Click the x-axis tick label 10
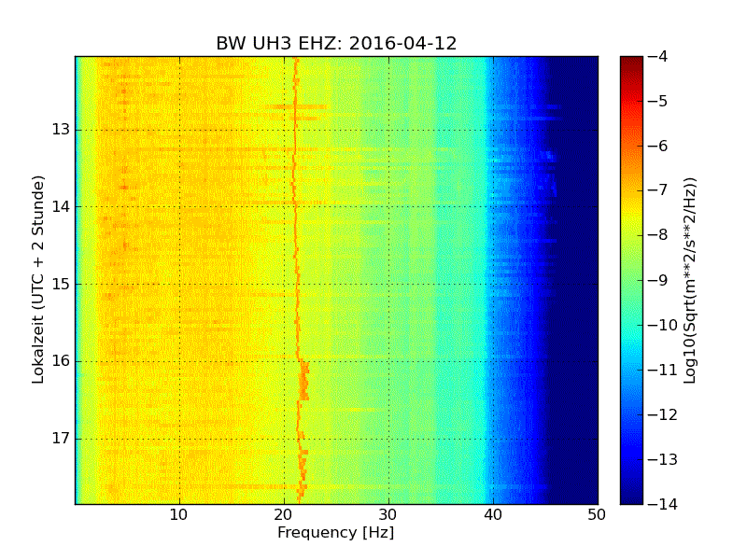Viewport: 747px width, 560px height. pyautogui.click(x=179, y=515)
